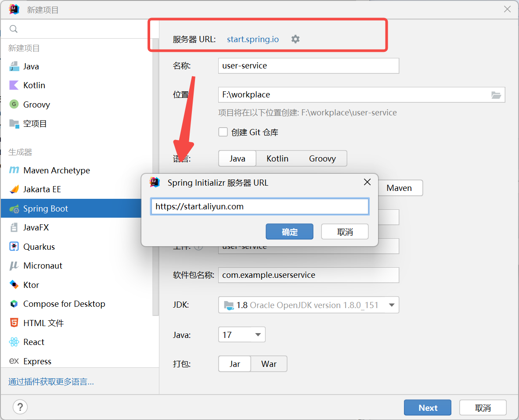Open the JDK dropdown
Viewport: 519px width, 420px height.
[x=309, y=305]
